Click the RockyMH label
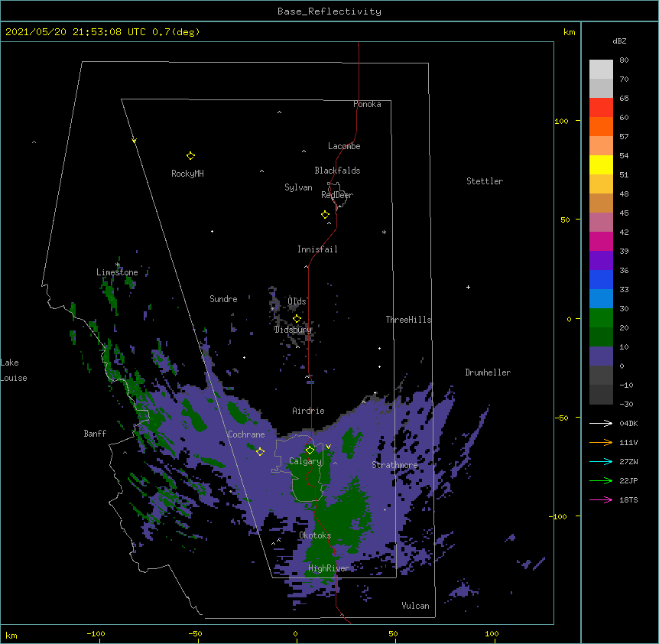659x644 pixels. click(187, 174)
